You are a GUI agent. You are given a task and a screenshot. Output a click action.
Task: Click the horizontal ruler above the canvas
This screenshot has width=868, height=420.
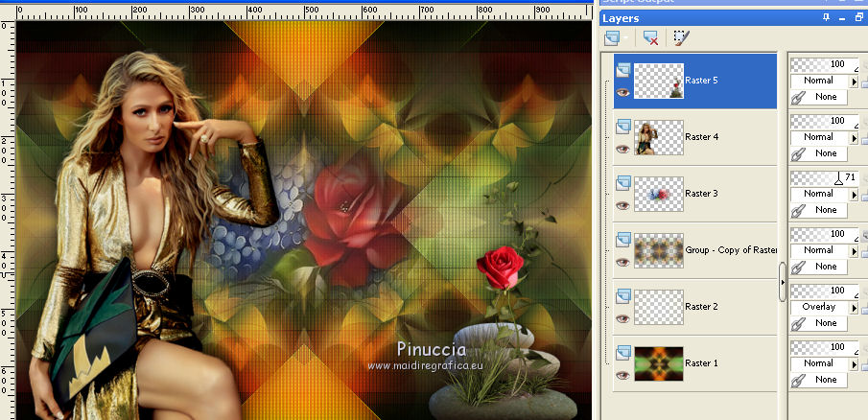click(303, 12)
